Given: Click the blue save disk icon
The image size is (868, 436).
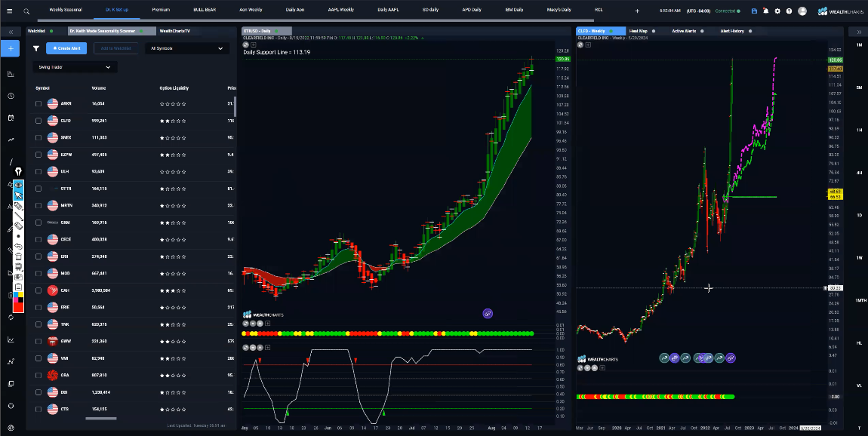Looking at the screenshot, I should click(754, 11).
